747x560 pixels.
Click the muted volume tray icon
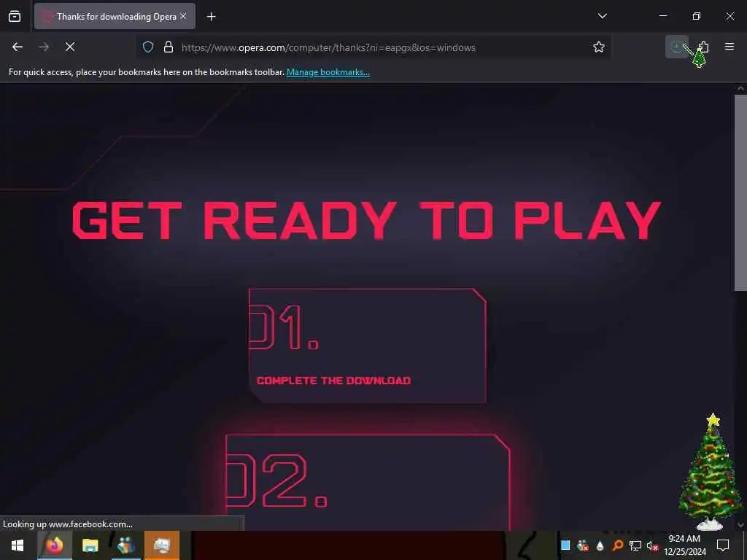[652, 545]
